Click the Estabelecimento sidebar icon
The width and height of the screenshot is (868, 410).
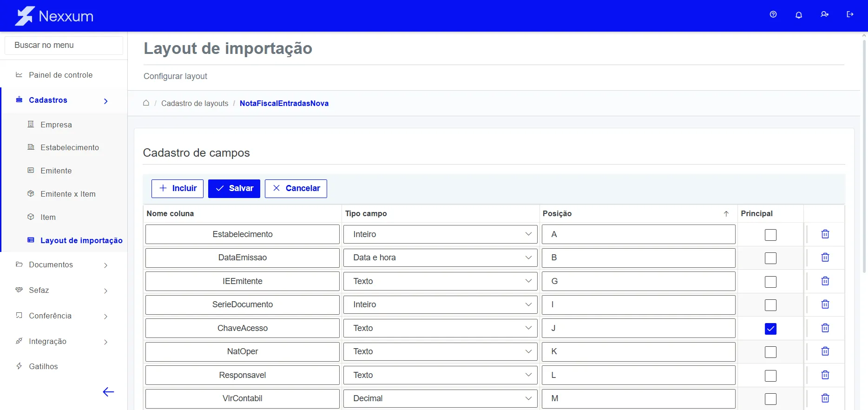31,147
